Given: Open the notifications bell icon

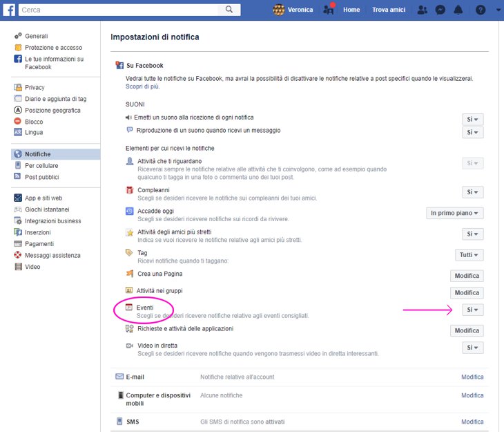Looking at the screenshot, I should coord(458,10).
